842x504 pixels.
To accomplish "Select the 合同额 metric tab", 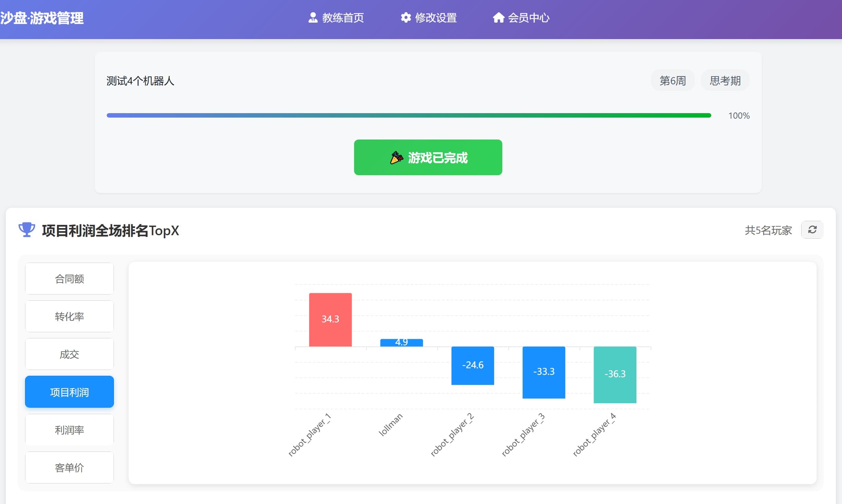I will click(69, 278).
